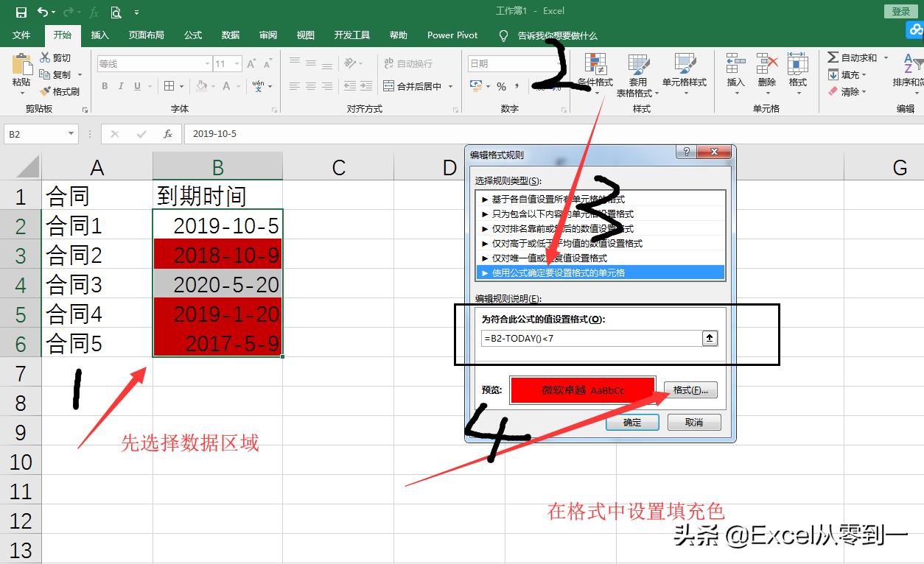Click the 套用表格格式 icon
This screenshot has height=564, width=924.
(x=639, y=71)
